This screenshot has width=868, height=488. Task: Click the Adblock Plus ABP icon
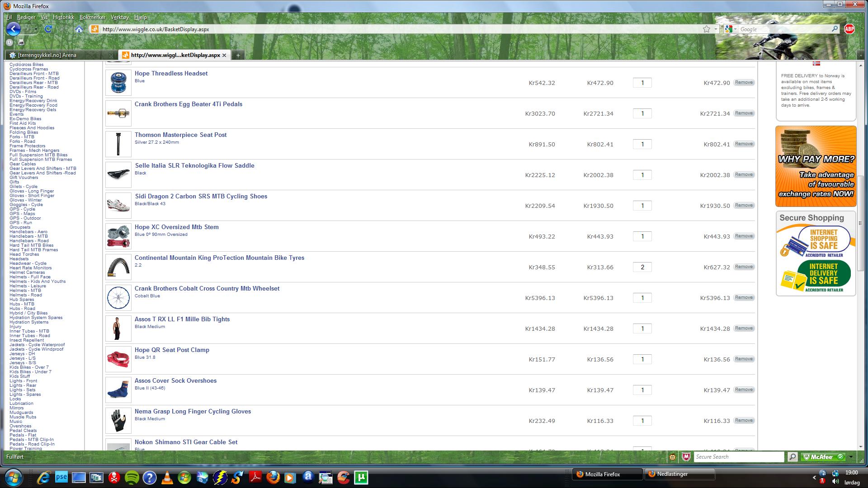[849, 29]
